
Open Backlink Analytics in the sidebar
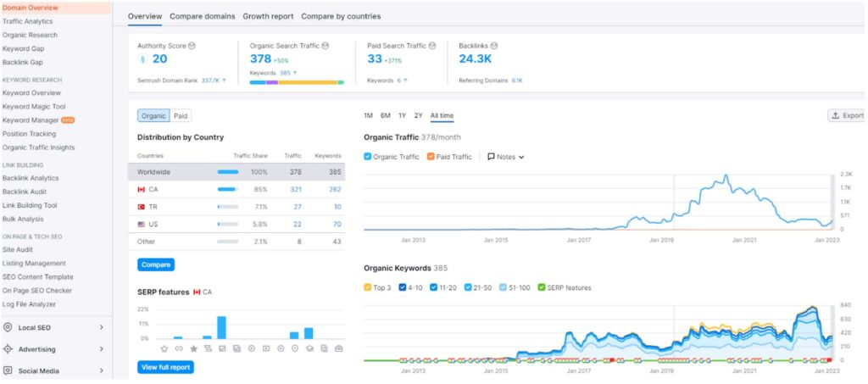pos(31,178)
